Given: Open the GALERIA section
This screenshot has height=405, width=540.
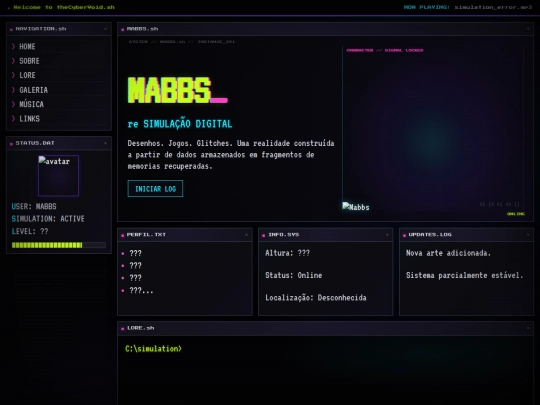Looking at the screenshot, I should coord(59,90).
